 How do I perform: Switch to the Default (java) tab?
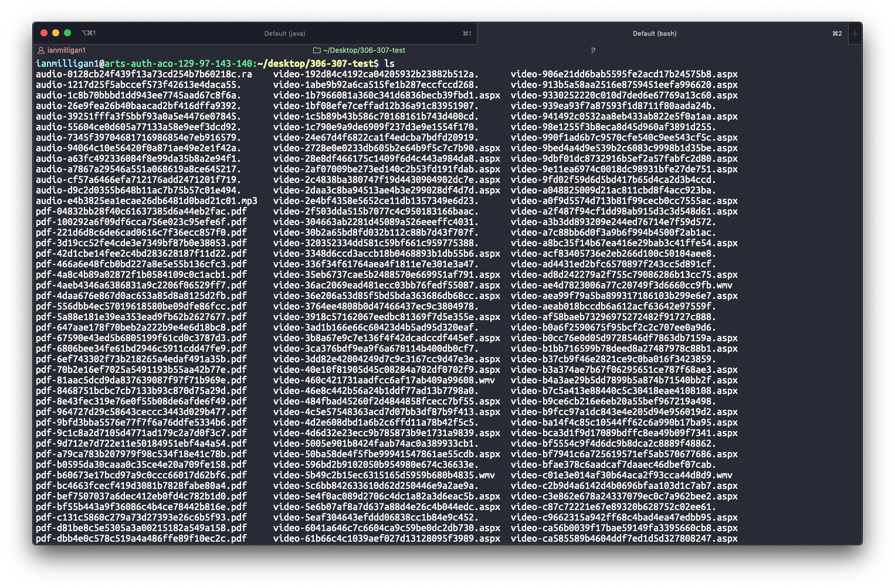[x=284, y=33]
